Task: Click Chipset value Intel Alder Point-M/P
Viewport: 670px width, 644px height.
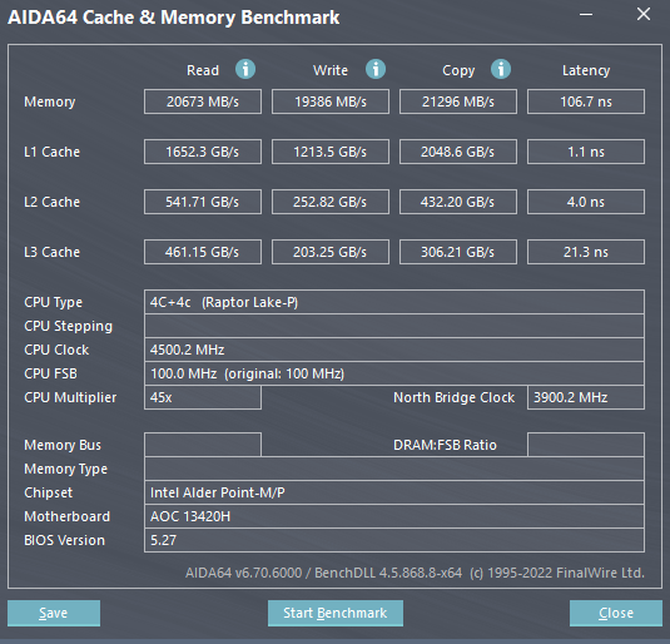Action: point(394,493)
